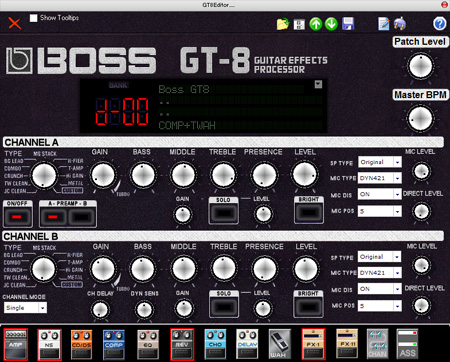Click the red bank number display
Image resolution: width=450 pixels, height=362 pixels.
click(122, 112)
